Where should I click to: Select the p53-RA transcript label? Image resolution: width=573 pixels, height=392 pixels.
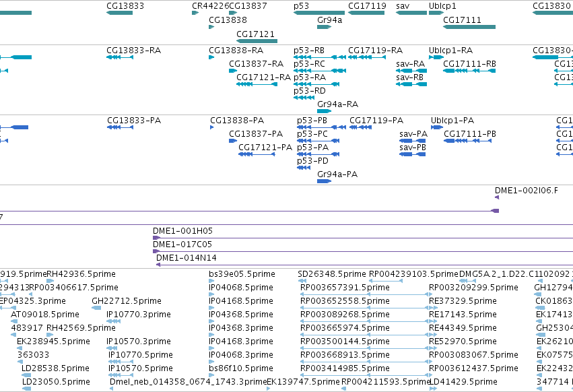(310, 77)
